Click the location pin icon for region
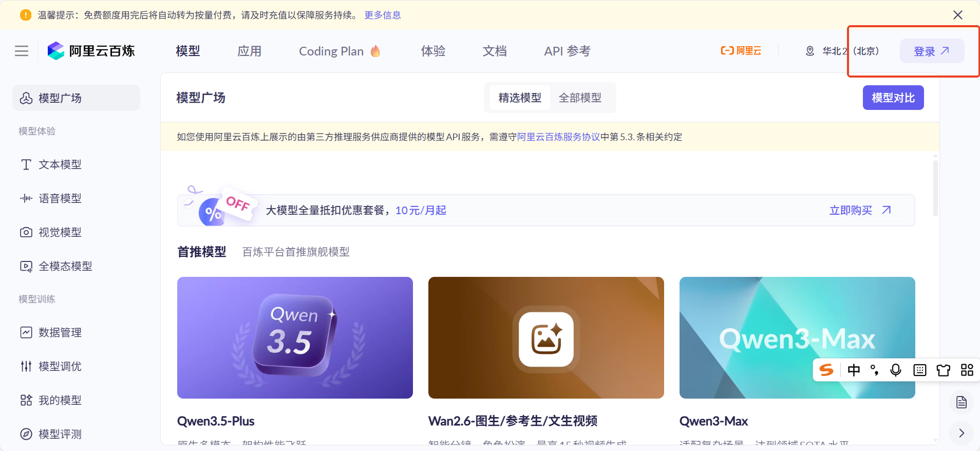 (x=810, y=51)
